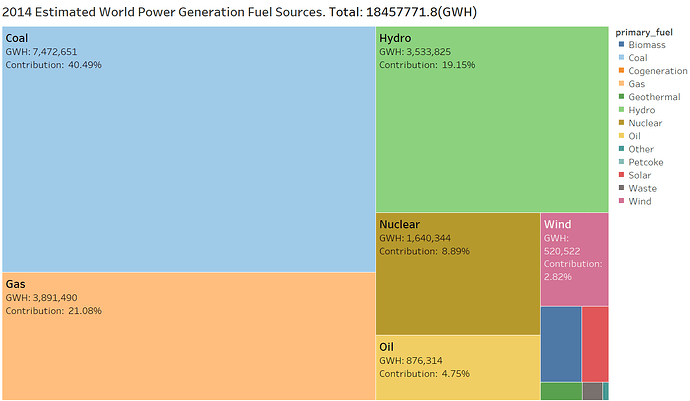This screenshot has height=401, width=690.
Task: Pick the Solar legend label
Action: 639,175
